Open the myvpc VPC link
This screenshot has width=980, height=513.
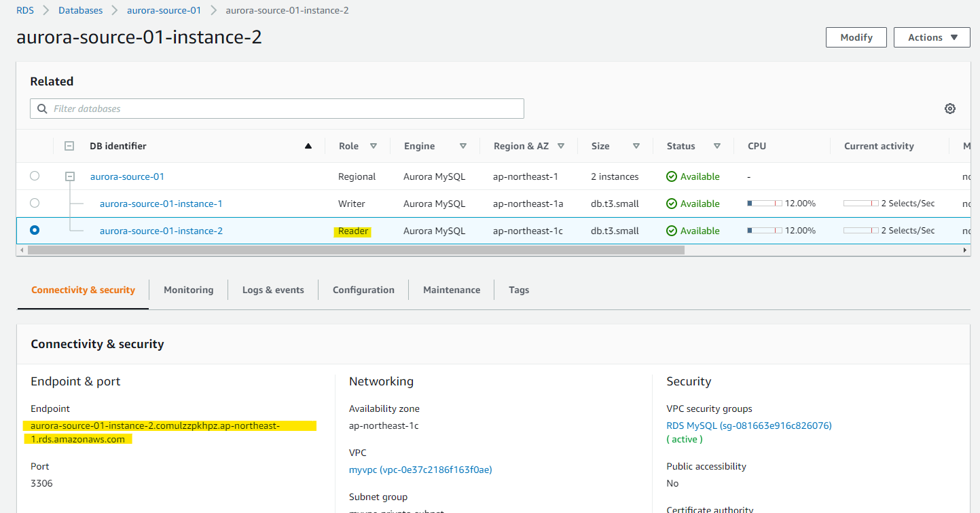[x=420, y=470]
